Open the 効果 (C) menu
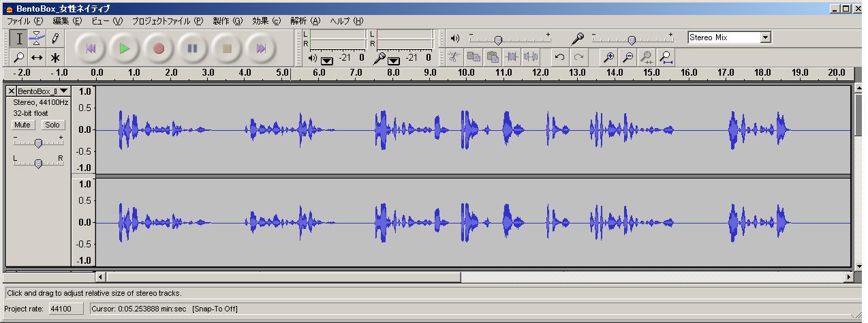The width and height of the screenshot is (868, 323). [266, 21]
